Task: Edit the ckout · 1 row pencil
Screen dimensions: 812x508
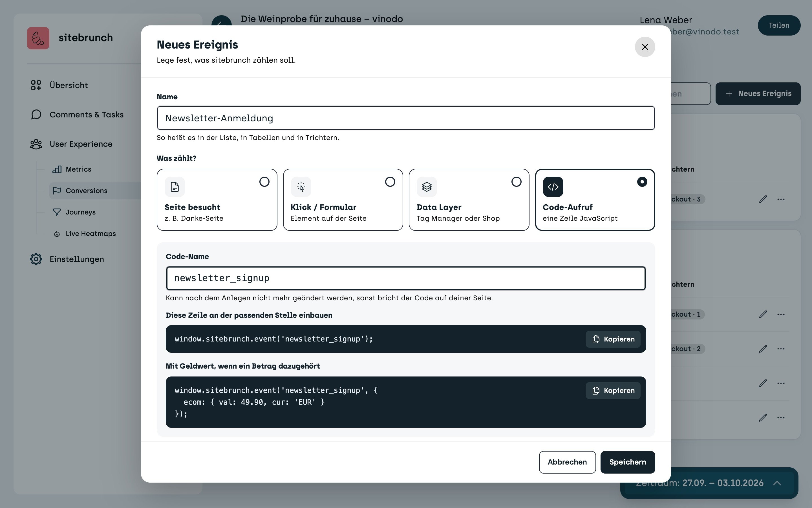Action: point(763,314)
